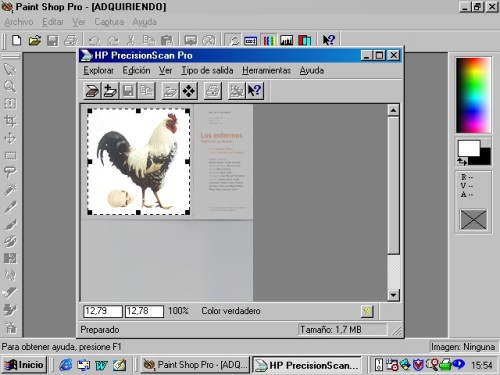Pick a color from the rainbow color palette

(473, 95)
